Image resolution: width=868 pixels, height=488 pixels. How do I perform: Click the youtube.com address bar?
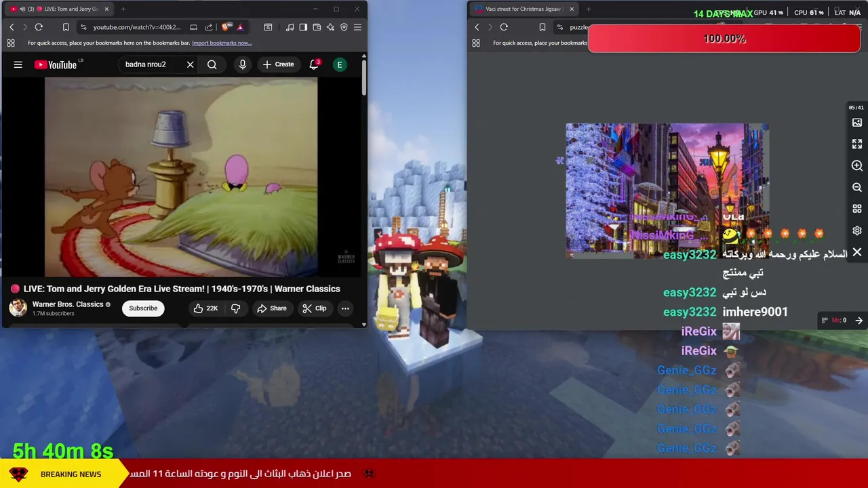pyautogui.click(x=136, y=27)
